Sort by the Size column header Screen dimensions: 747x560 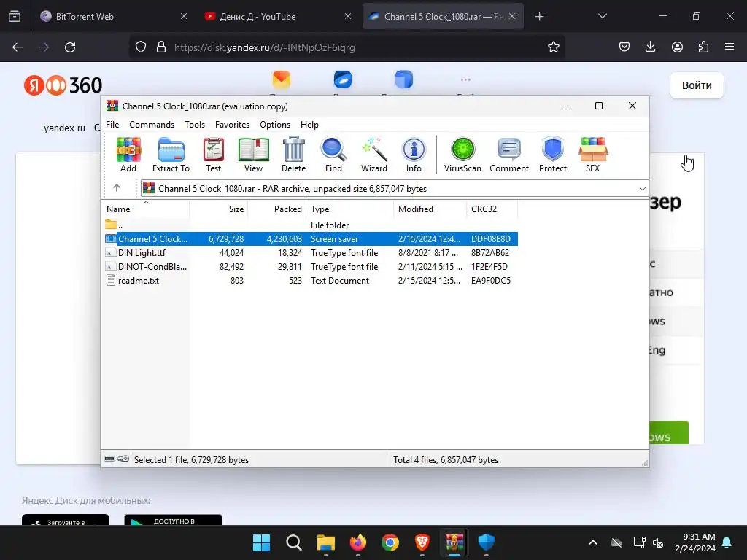click(x=219, y=209)
